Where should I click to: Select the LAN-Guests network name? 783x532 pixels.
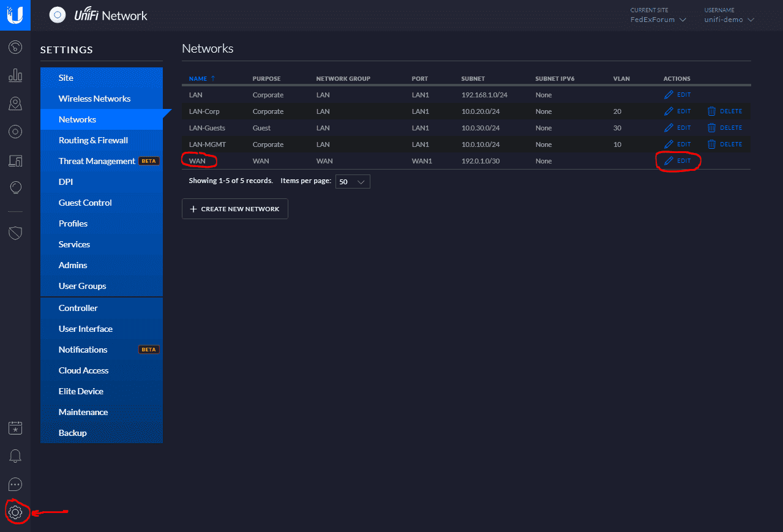pyautogui.click(x=207, y=128)
